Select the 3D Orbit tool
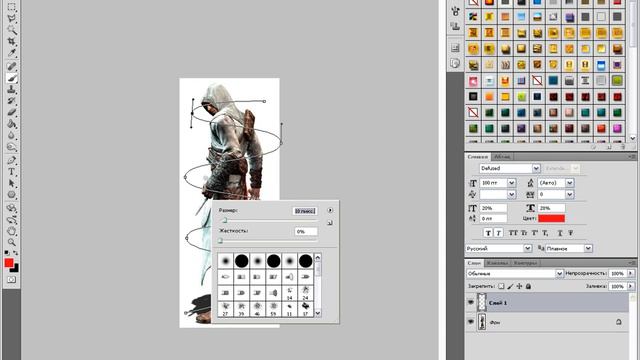The width and height of the screenshot is (640, 360). (x=11, y=220)
